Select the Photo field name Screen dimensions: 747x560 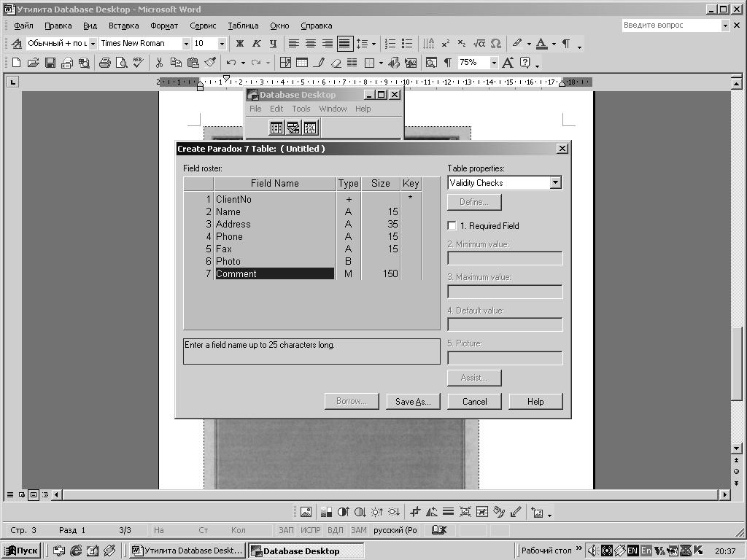228,262
